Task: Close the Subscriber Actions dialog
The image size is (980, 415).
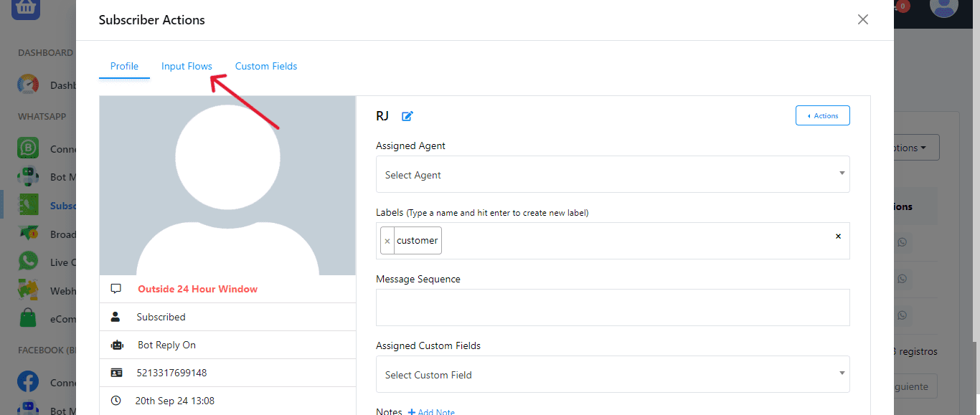Action: pos(863,19)
